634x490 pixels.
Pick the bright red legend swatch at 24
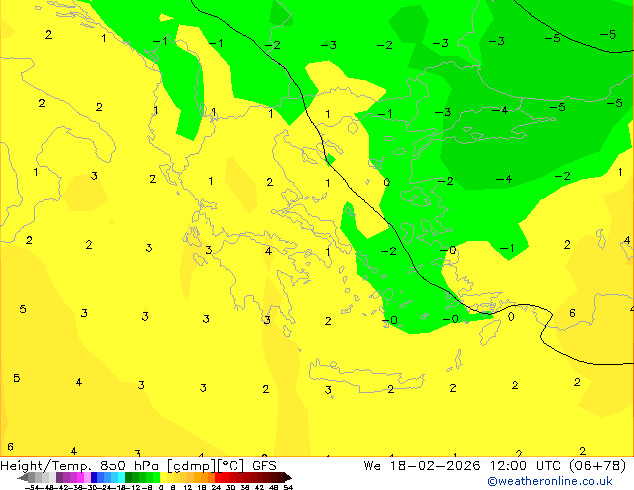coord(218,477)
